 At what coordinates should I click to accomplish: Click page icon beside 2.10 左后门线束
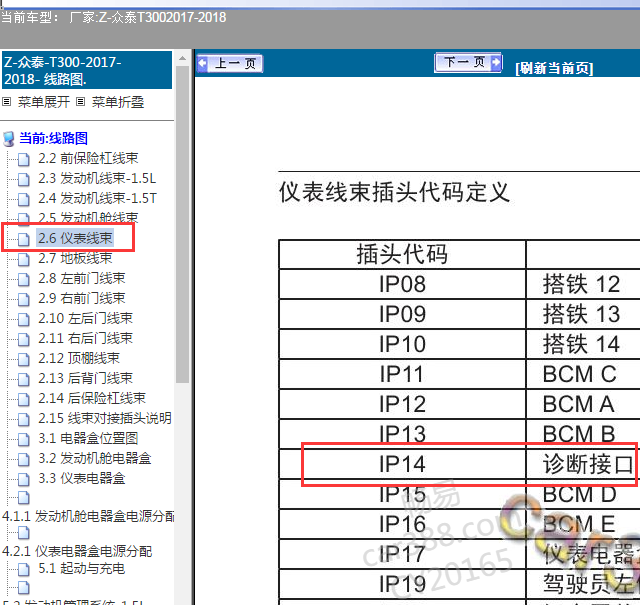24,319
